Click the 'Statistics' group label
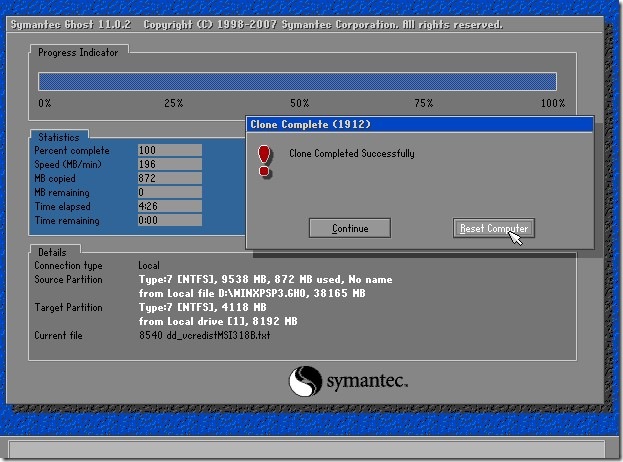623x462 pixels. point(59,137)
